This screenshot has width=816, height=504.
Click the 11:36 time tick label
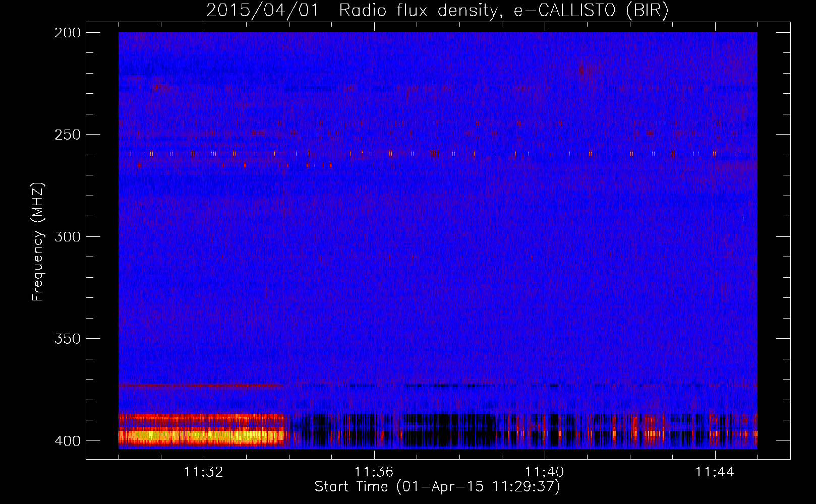point(374,472)
